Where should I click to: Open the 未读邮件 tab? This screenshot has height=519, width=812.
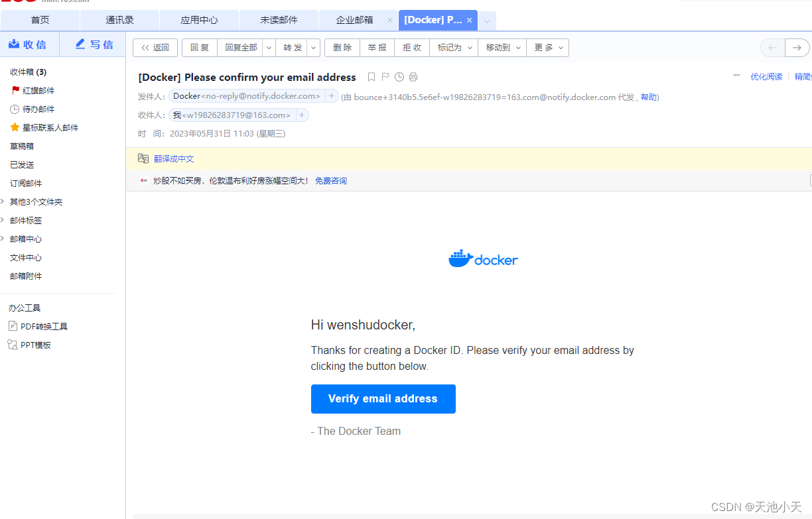[279, 20]
